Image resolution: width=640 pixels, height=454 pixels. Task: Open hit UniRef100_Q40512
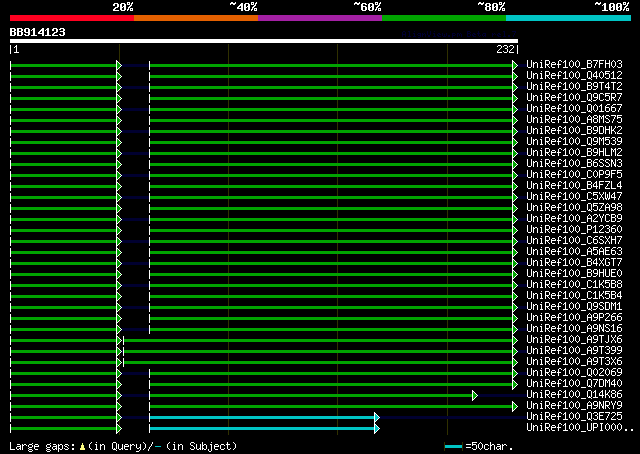[574, 75]
